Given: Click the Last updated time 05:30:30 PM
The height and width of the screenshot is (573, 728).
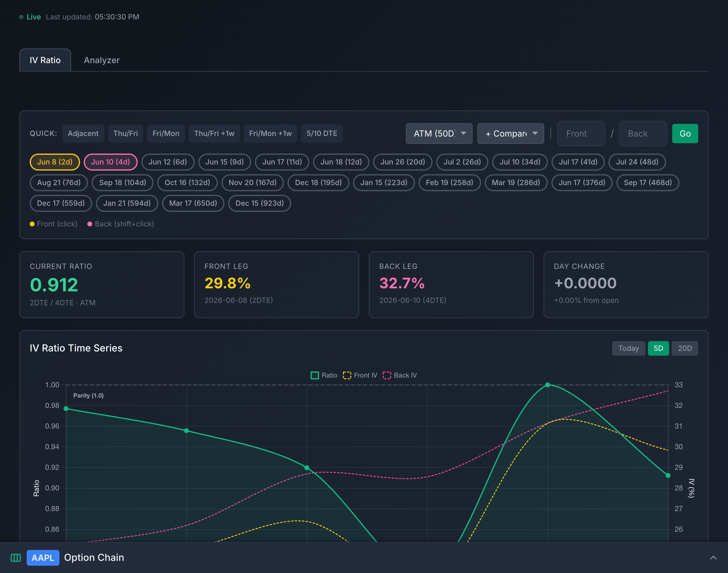Looking at the screenshot, I should [x=117, y=17].
